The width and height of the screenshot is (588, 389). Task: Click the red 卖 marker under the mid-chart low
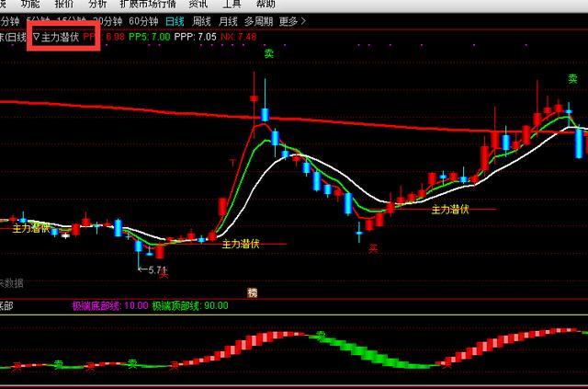[373, 247]
